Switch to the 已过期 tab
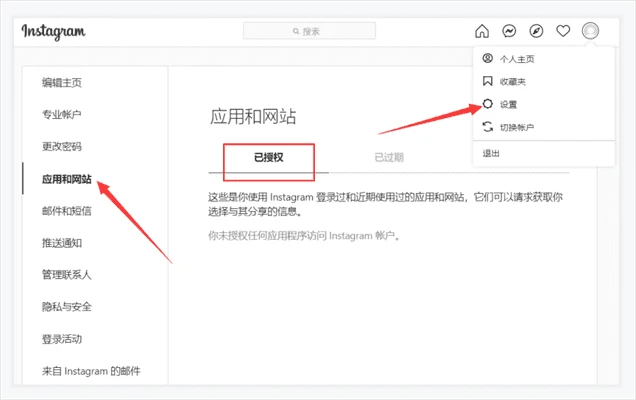The height and width of the screenshot is (400, 636). (x=389, y=157)
